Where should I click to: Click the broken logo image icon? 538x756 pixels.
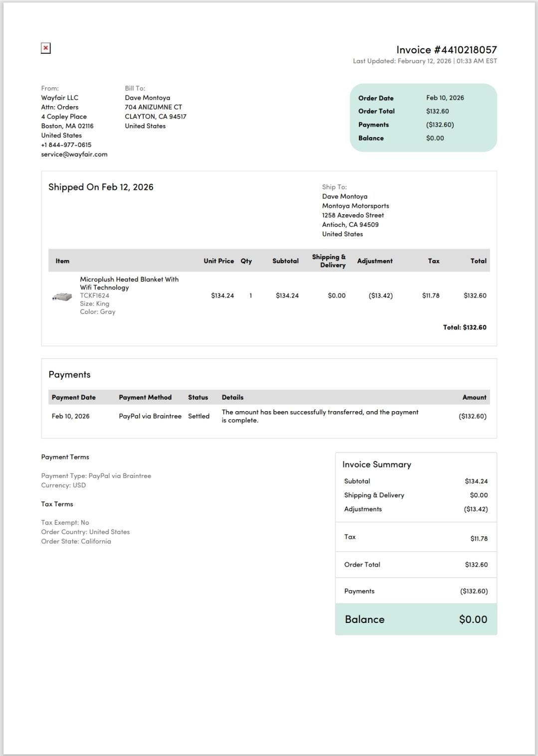[46, 48]
